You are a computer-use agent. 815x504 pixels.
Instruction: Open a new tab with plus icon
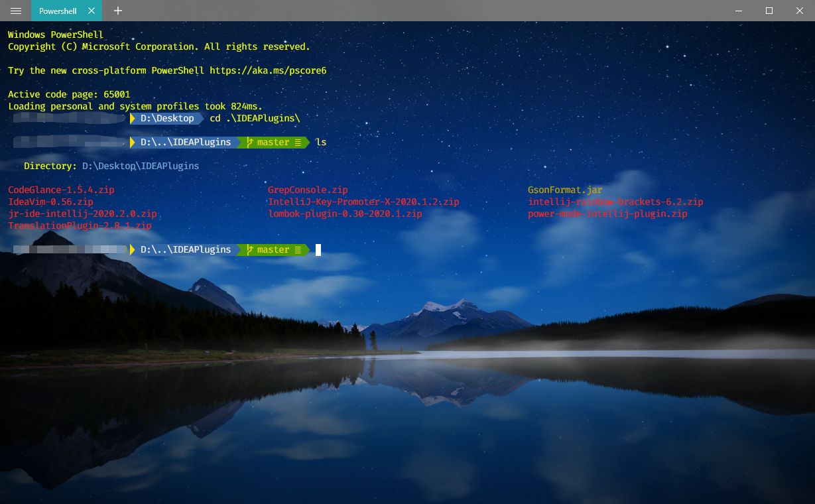tap(118, 11)
